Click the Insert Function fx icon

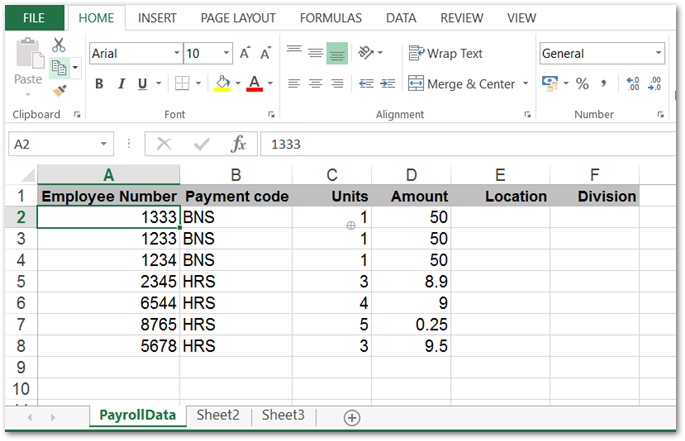coord(238,145)
